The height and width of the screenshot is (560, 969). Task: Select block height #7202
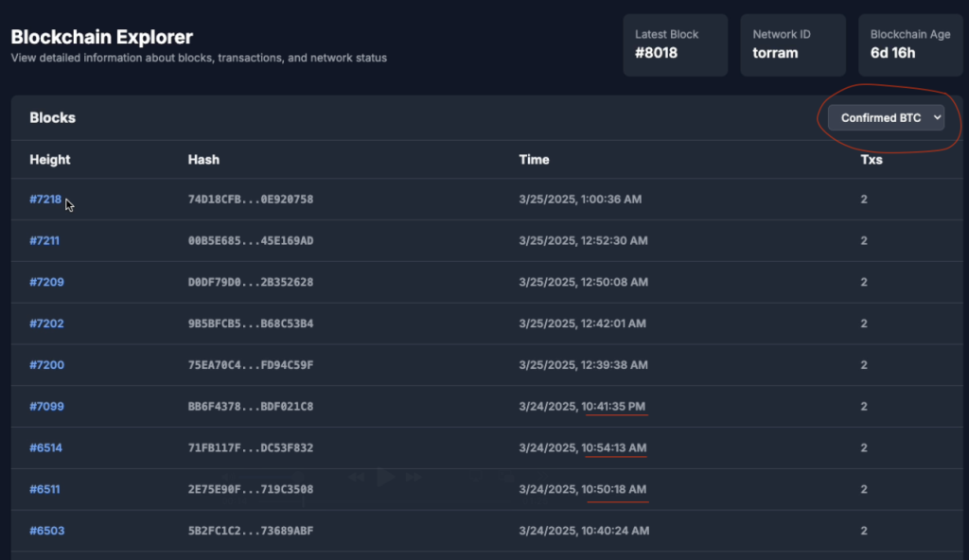46,324
